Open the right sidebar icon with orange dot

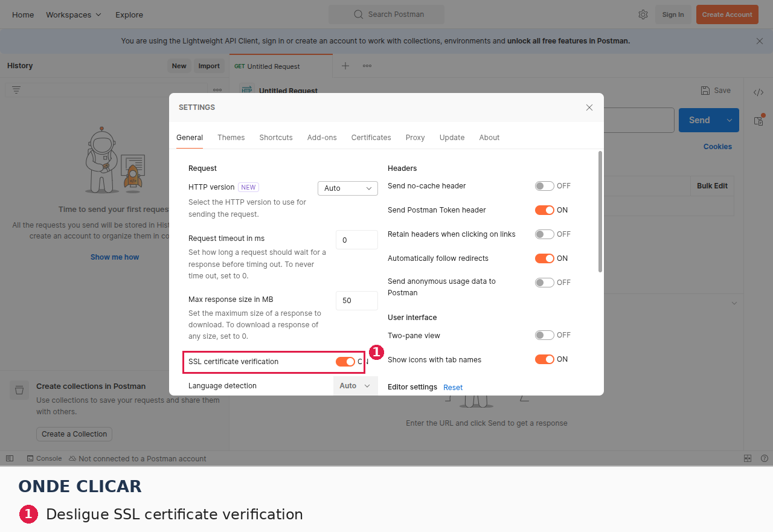point(759,121)
